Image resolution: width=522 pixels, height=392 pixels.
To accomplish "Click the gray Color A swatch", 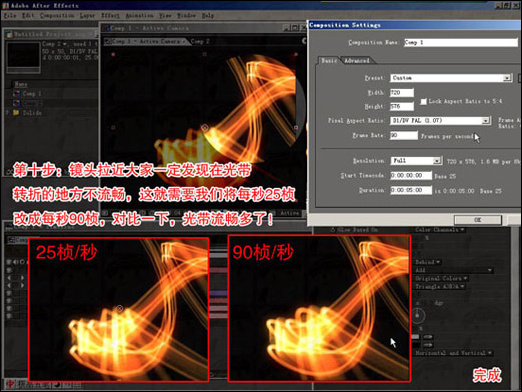I will (415, 337).
